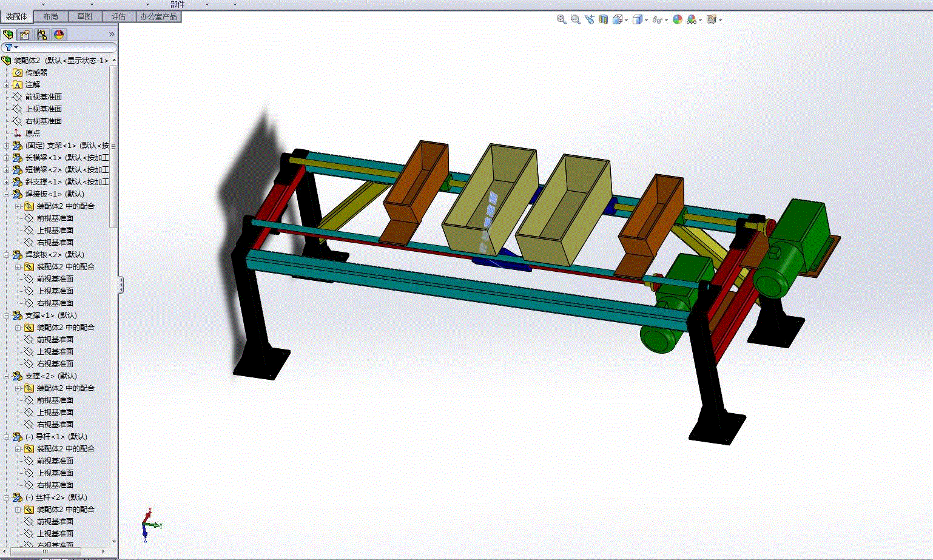The height and width of the screenshot is (560, 933).
Task: Click the 长横梁<1> component icon
Action: tap(18, 158)
